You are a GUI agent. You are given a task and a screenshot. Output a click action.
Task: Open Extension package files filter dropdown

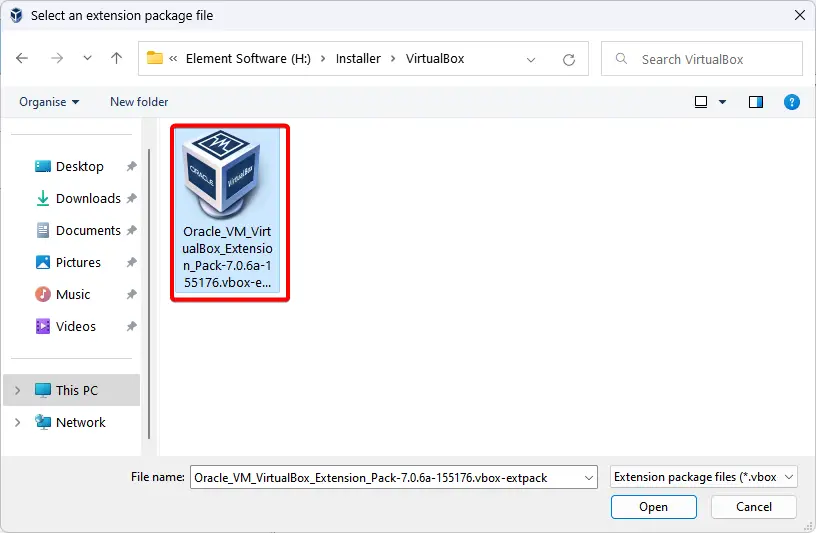[x=704, y=477]
